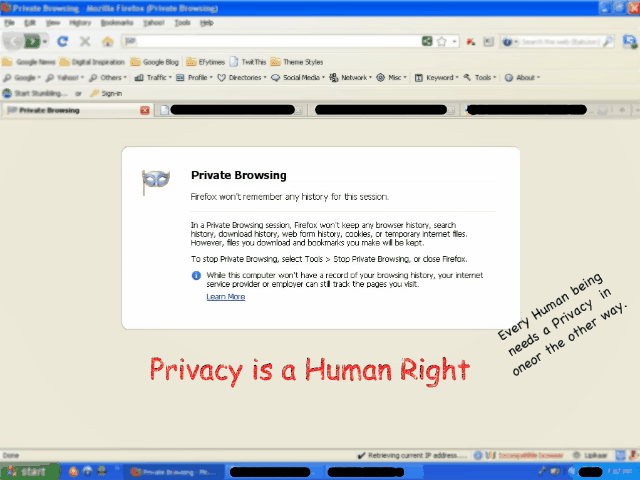
Task: Open the Theme Styles bookmark folder
Action: [297, 62]
